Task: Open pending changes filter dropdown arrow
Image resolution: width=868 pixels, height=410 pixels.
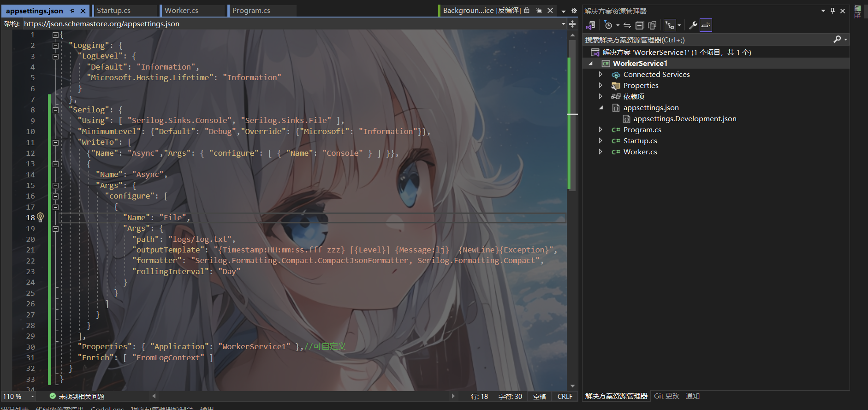Action: [x=618, y=25]
